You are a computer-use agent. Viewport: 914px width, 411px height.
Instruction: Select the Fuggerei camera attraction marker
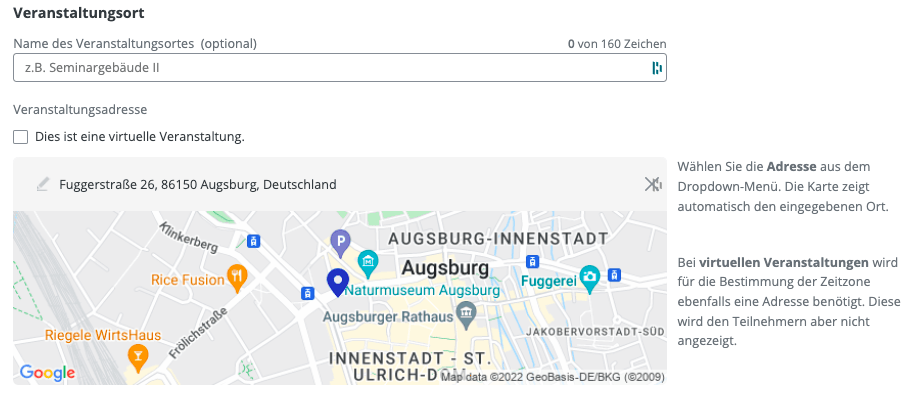coord(590,276)
